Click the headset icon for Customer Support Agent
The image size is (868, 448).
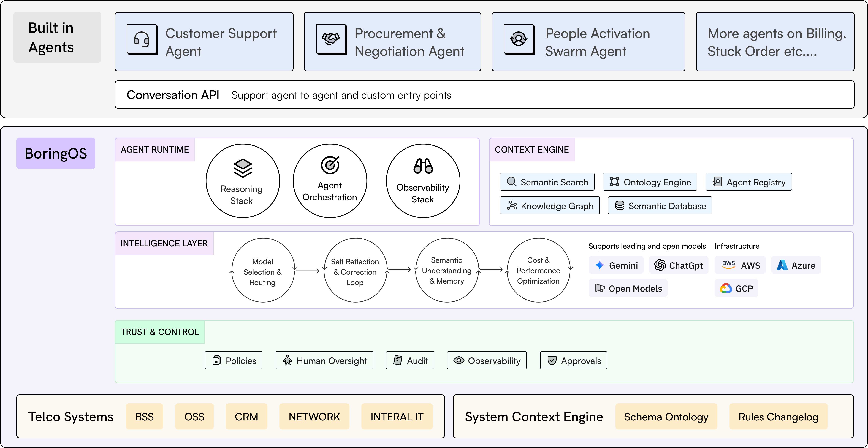click(142, 39)
